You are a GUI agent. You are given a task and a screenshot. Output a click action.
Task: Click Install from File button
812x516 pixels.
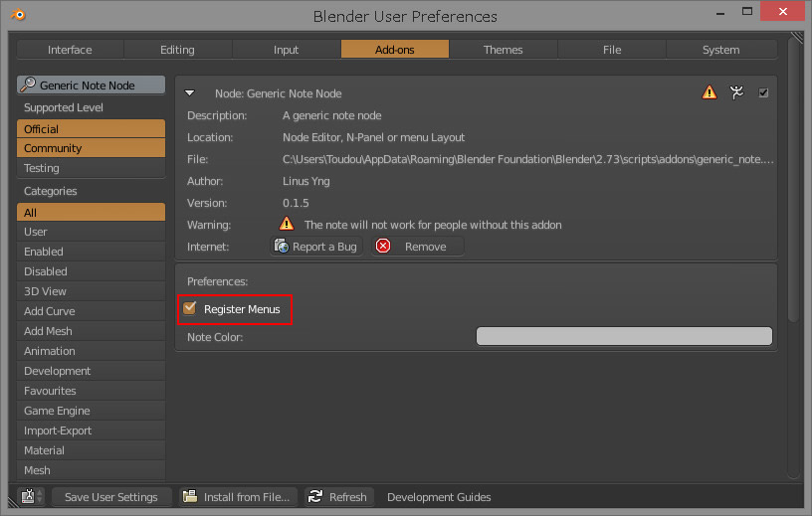coord(238,497)
